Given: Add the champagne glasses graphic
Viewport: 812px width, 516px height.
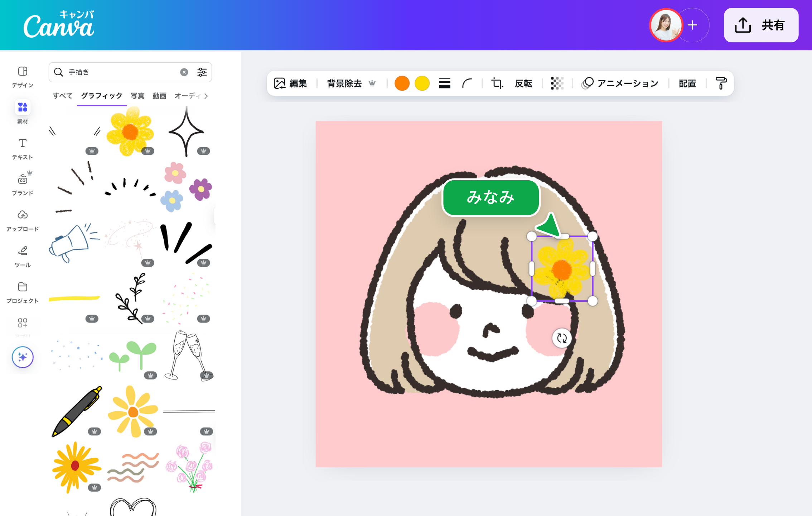Looking at the screenshot, I should pos(188,355).
